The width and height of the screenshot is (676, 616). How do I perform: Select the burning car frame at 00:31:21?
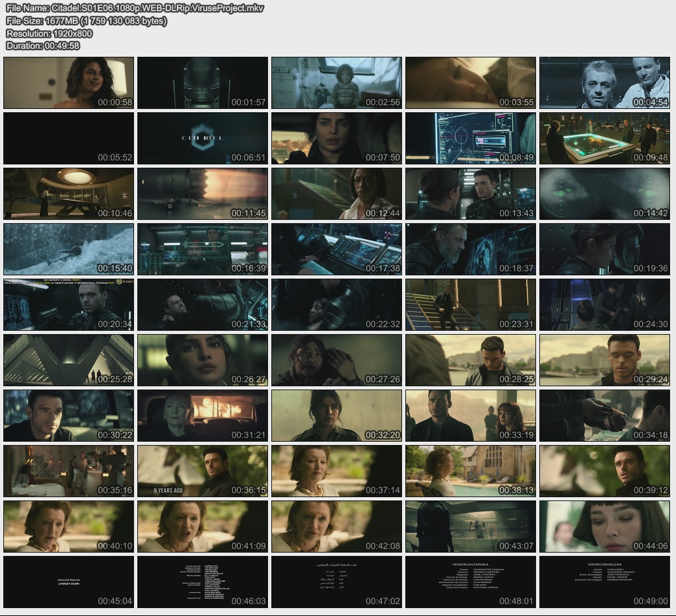click(203, 415)
